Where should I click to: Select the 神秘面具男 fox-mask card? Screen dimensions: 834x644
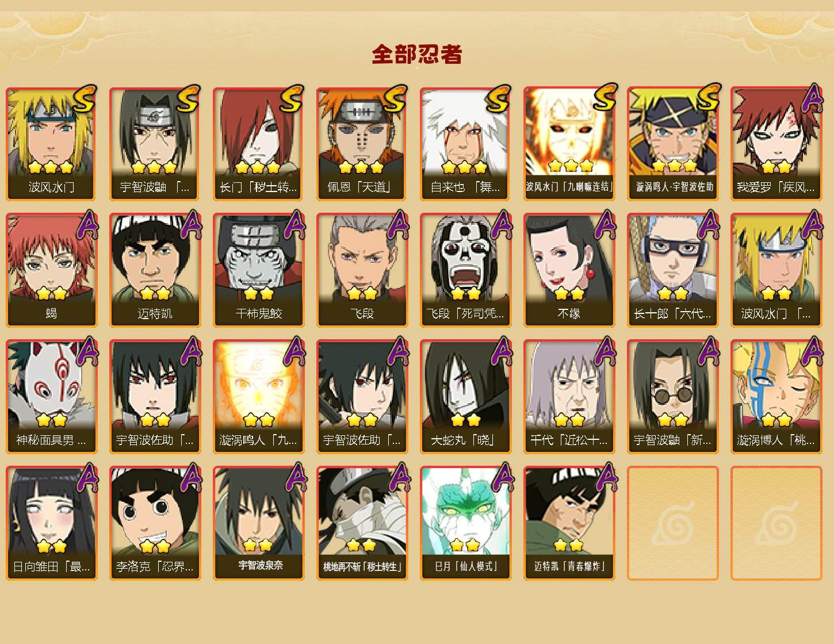coord(51,397)
